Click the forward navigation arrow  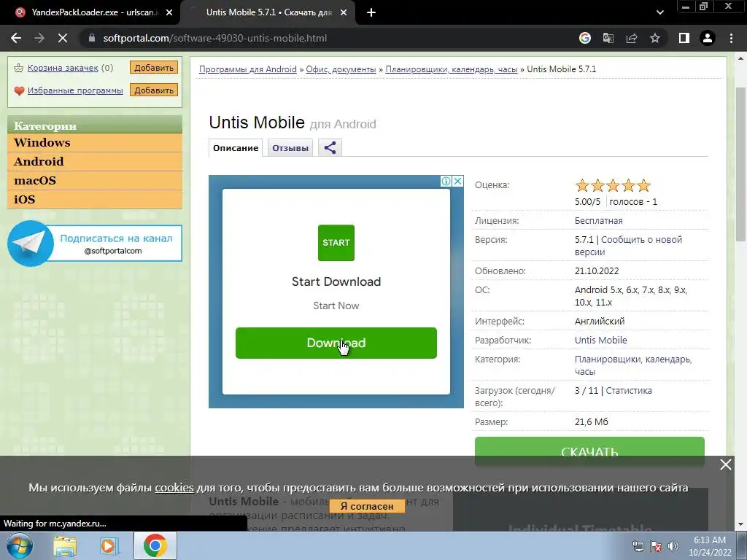click(39, 38)
